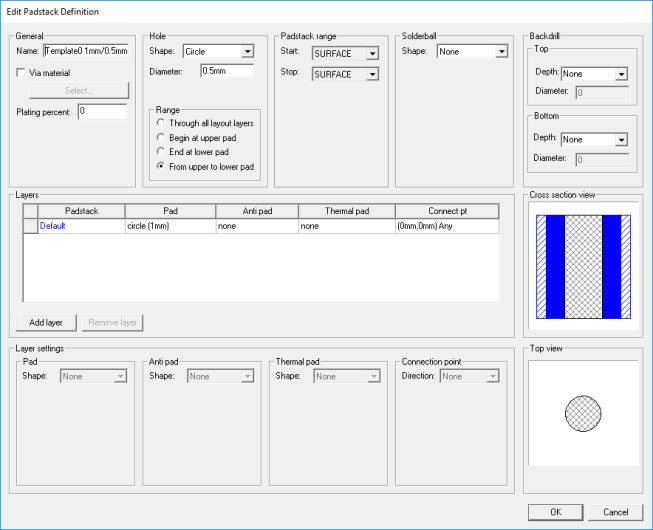Open Backdrill Top Depth dropdown
Image resolution: width=653 pixels, height=530 pixels.
click(621, 74)
